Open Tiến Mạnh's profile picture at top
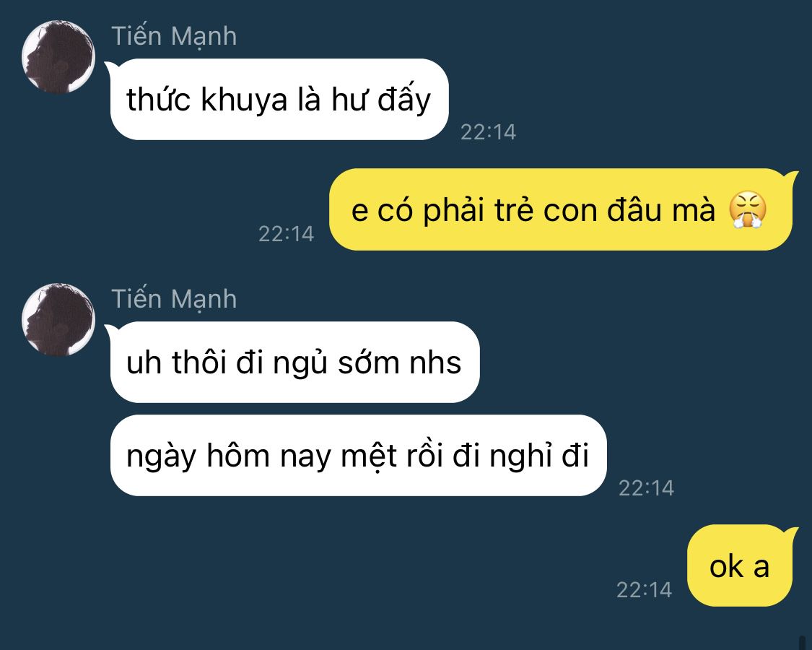This screenshot has height=650, width=812. (x=58, y=57)
